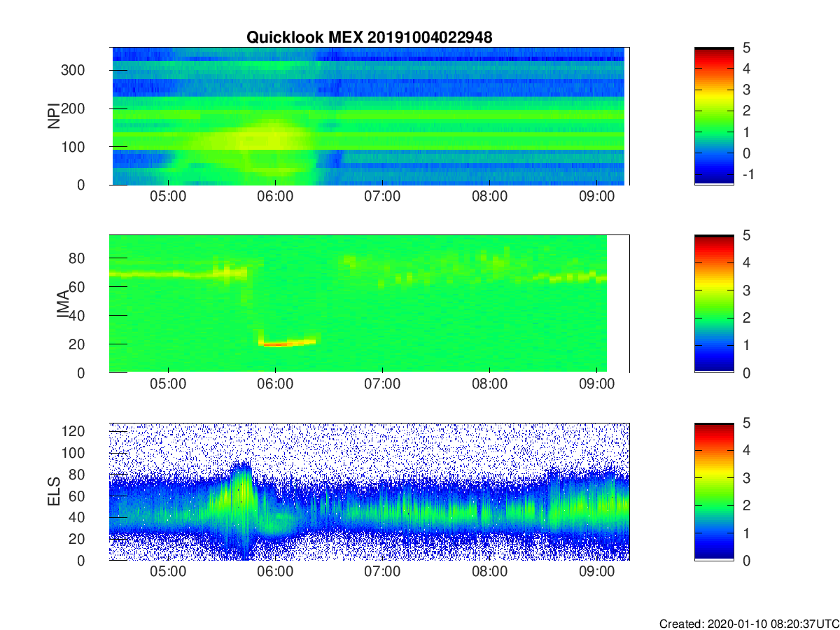Click the 07:00 time label under ELS plot
The width and height of the screenshot is (840, 630).
[382, 572]
